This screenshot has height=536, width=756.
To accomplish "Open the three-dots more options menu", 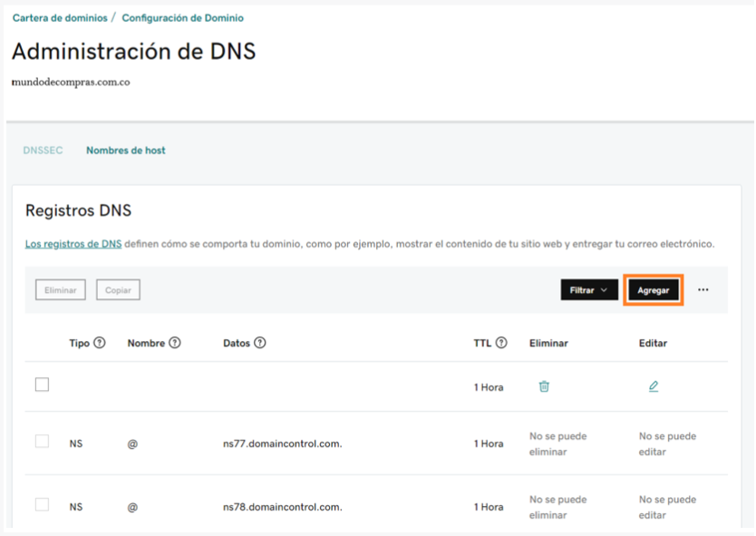I will coord(703,290).
